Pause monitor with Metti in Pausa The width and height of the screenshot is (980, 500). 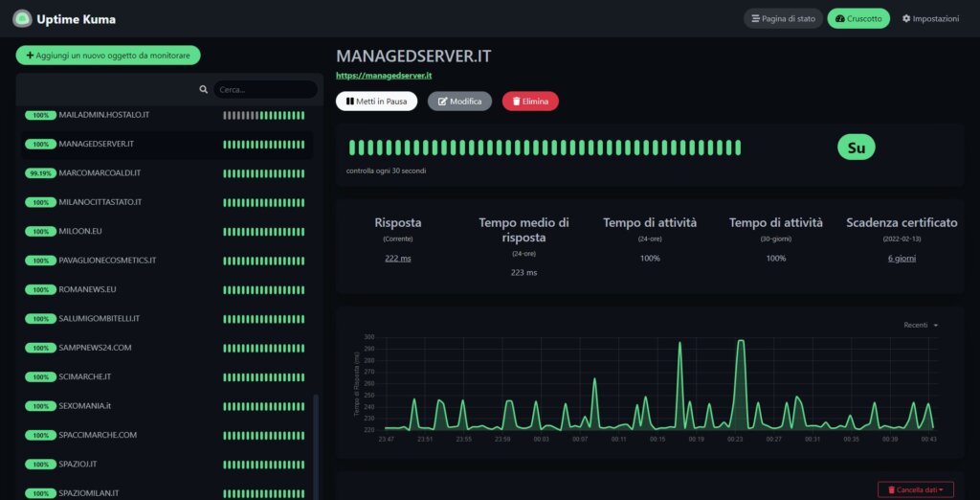pos(376,101)
